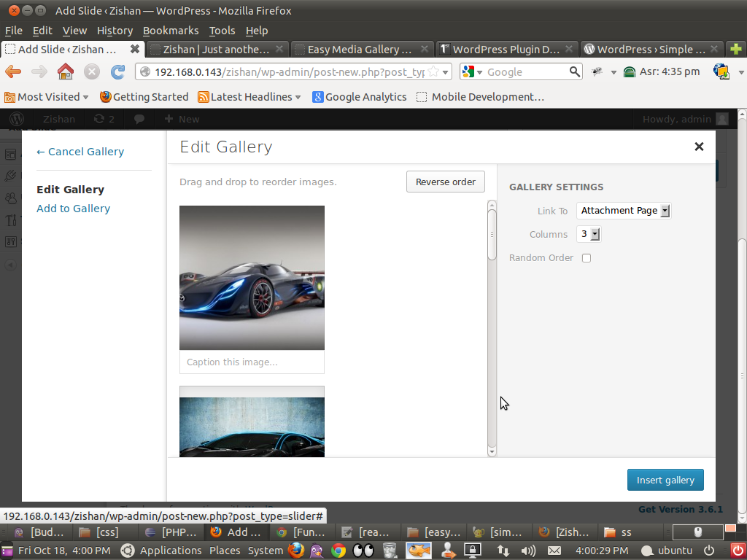This screenshot has width=747, height=560.
Task: Open the Columns dropdown
Action: [x=589, y=234]
